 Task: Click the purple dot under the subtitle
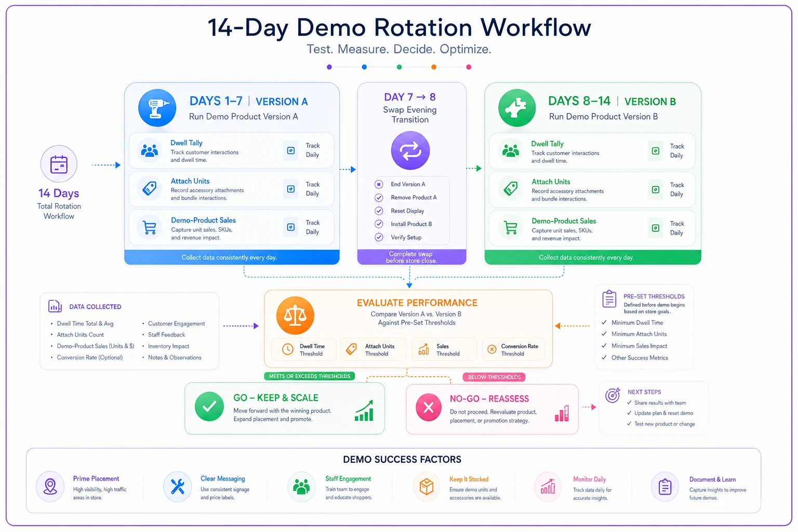point(329,67)
